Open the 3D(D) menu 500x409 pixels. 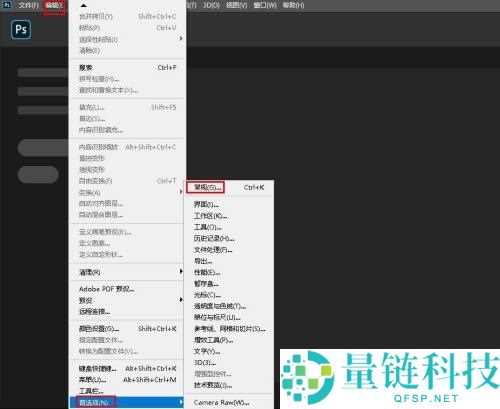211,5
